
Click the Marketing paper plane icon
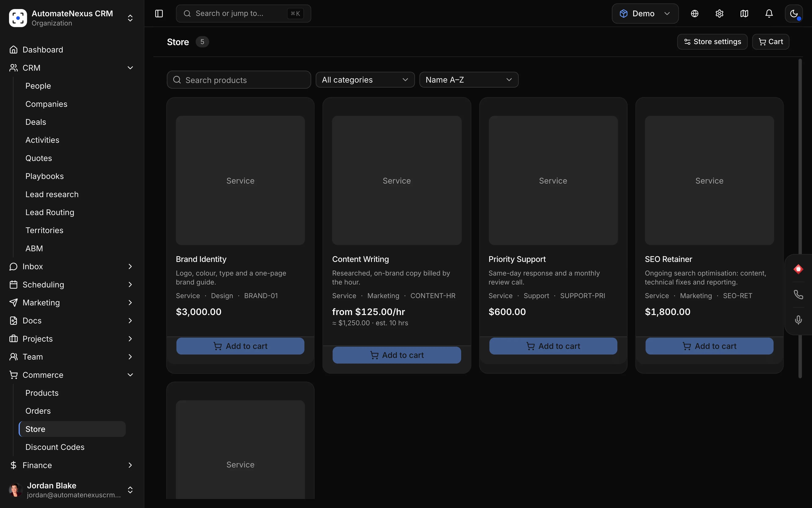(13, 303)
